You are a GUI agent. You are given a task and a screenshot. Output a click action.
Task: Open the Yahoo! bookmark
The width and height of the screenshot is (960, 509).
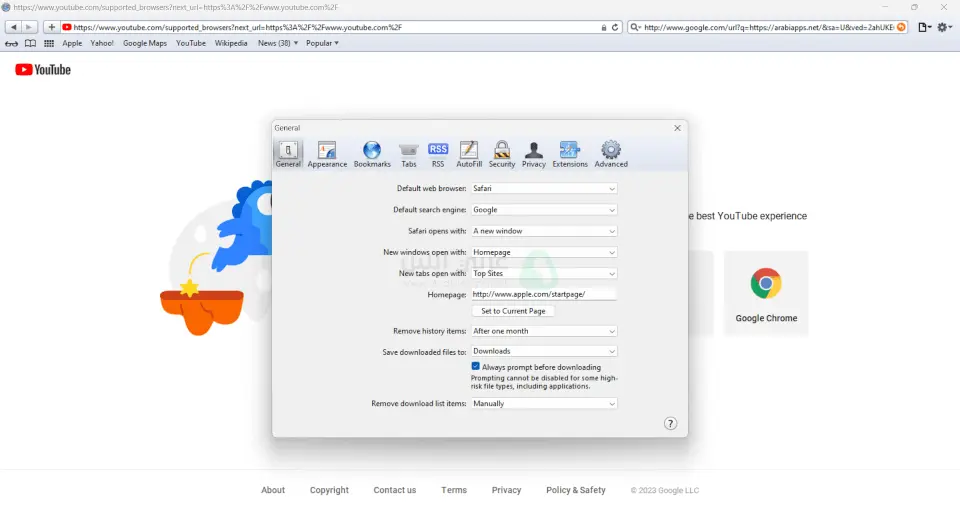tap(102, 43)
